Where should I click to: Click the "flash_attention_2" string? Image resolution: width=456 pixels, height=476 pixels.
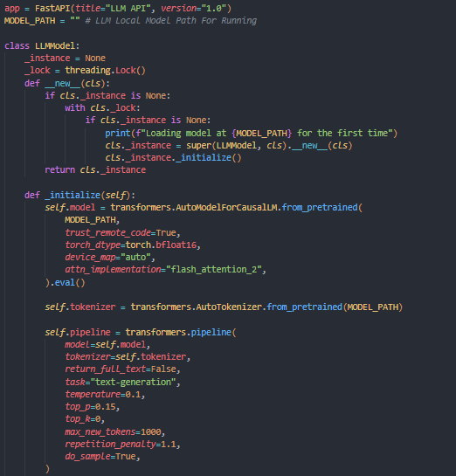coord(214,270)
